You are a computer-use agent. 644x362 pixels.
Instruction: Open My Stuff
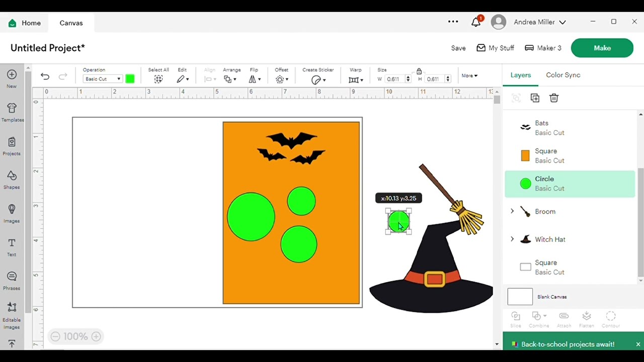coord(496,48)
